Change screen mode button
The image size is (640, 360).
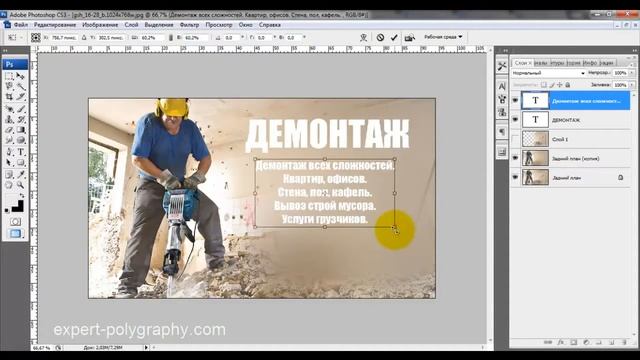point(15,233)
